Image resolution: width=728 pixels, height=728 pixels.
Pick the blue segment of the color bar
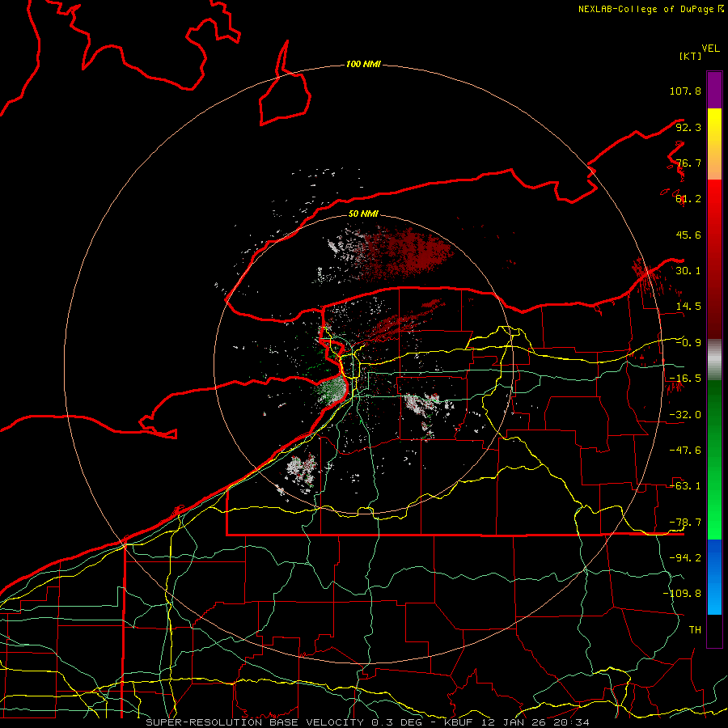(714, 577)
